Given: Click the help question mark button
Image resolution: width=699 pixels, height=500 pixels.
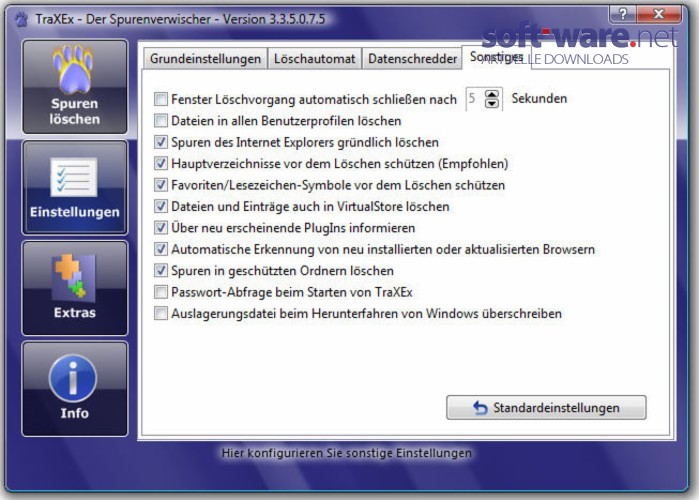Looking at the screenshot, I should tap(623, 14).
